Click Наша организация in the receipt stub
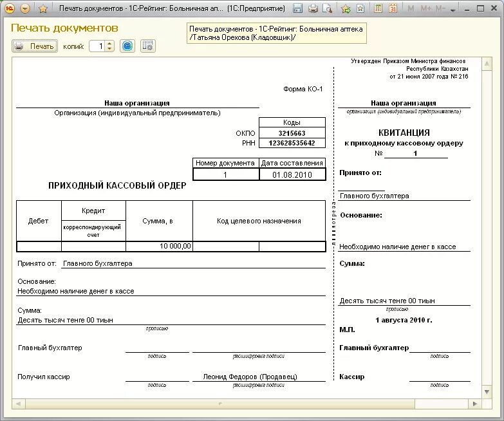504x421 pixels. [404, 103]
